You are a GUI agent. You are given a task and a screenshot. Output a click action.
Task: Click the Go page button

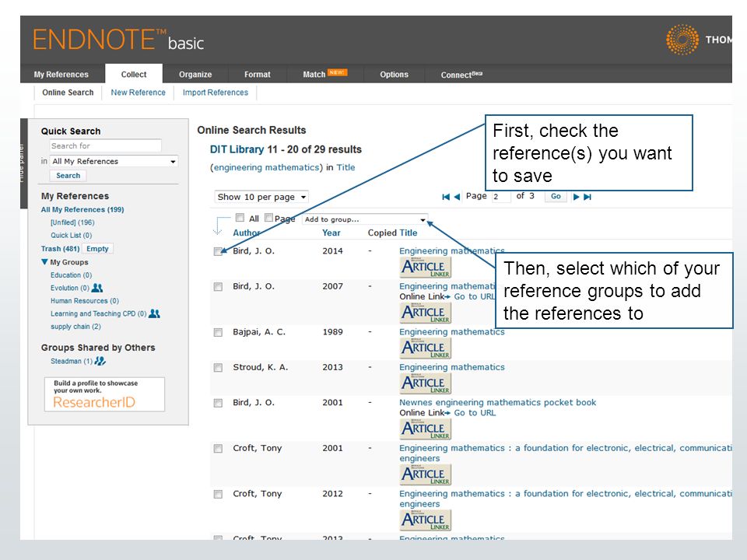point(556,196)
